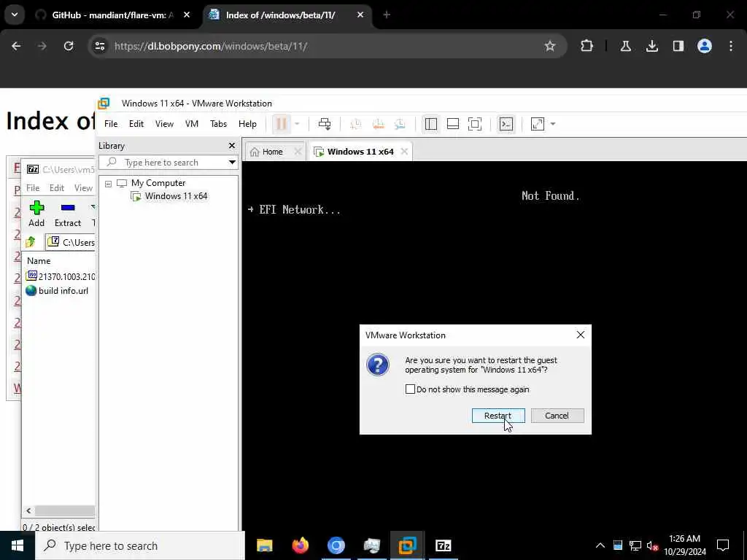The image size is (747, 560).
Task: Open Firefox from the taskbar
Action: pyautogui.click(x=300, y=545)
